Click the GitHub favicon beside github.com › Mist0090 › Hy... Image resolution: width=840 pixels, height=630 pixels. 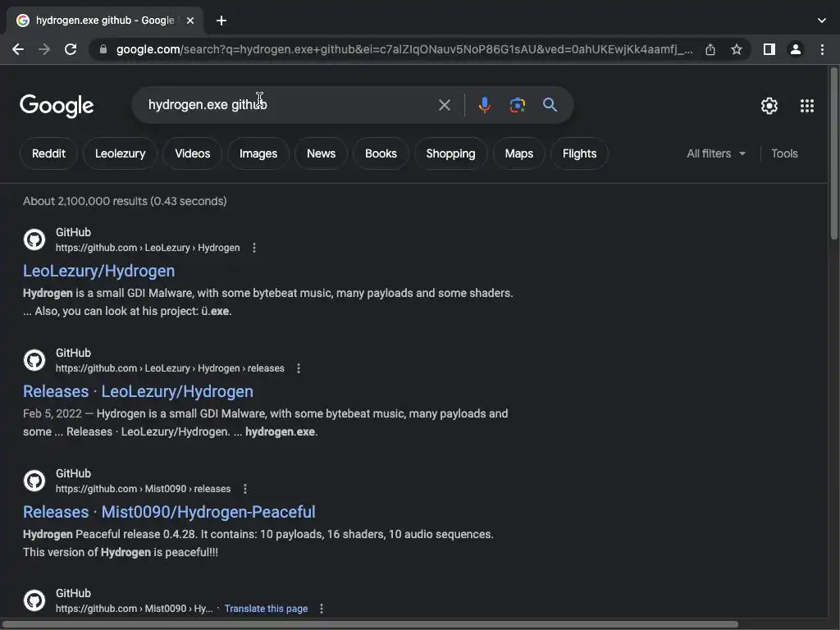click(34, 600)
